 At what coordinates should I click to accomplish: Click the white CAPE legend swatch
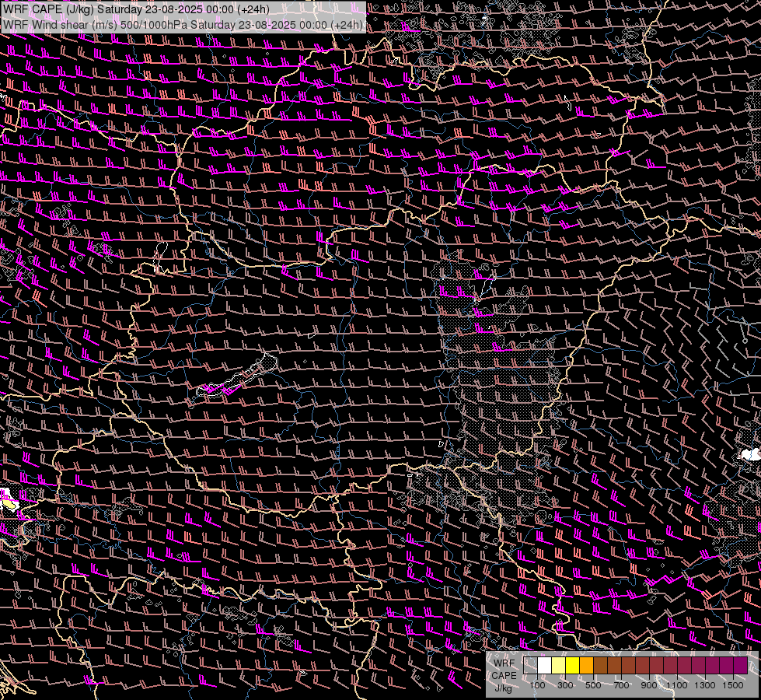coord(545,666)
